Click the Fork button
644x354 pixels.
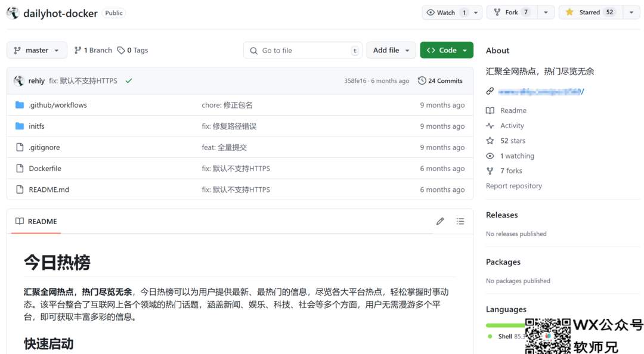tap(512, 13)
